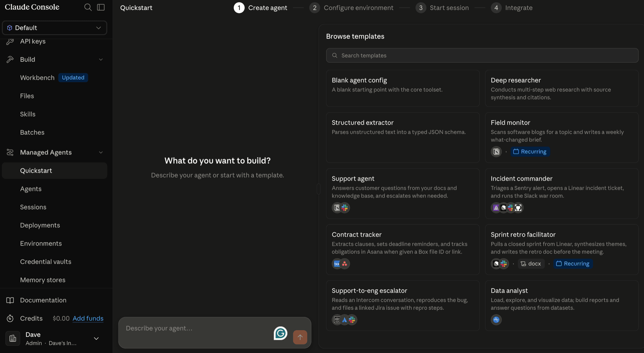The width and height of the screenshot is (644, 353).
Task: Open Workbench
Action: [x=37, y=78]
